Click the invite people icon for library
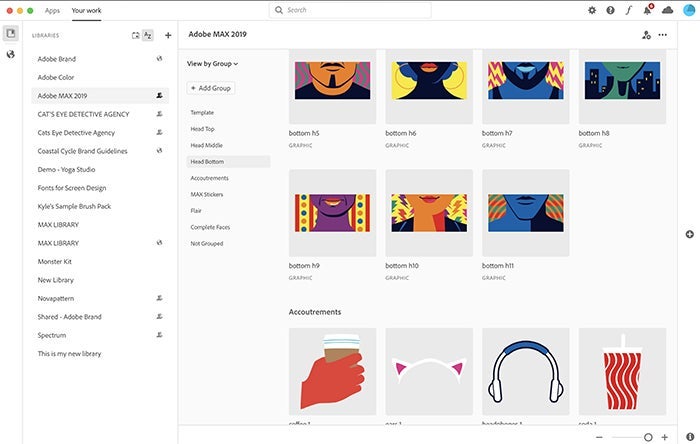The width and height of the screenshot is (700, 444). (646, 35)
